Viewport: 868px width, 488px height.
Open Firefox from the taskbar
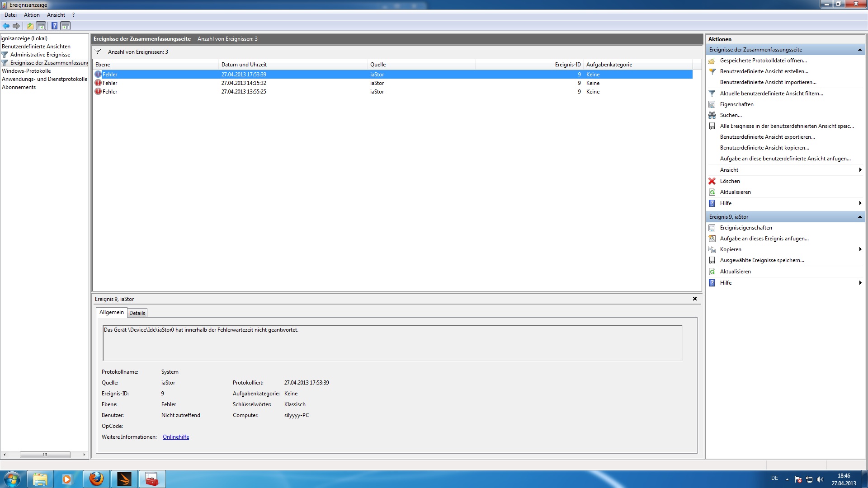96,479
